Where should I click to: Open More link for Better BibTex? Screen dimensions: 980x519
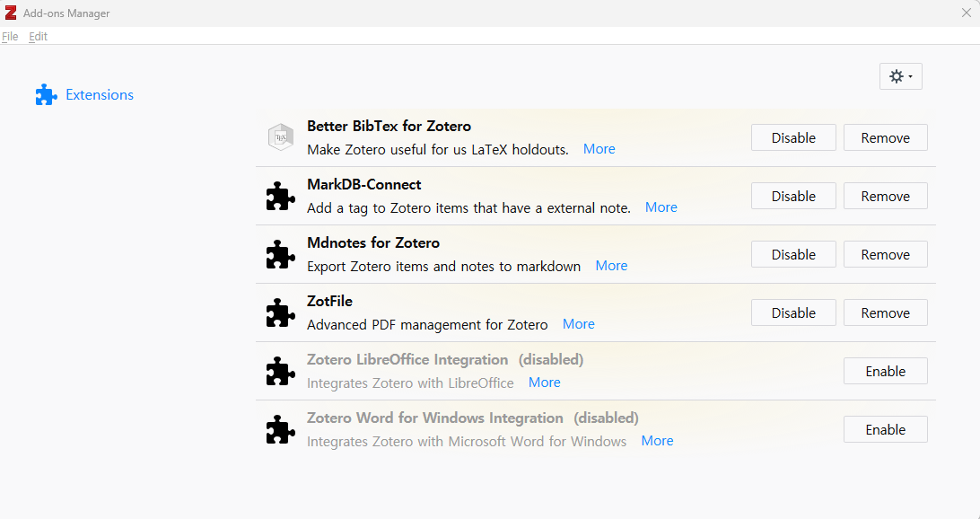(599, 149)
